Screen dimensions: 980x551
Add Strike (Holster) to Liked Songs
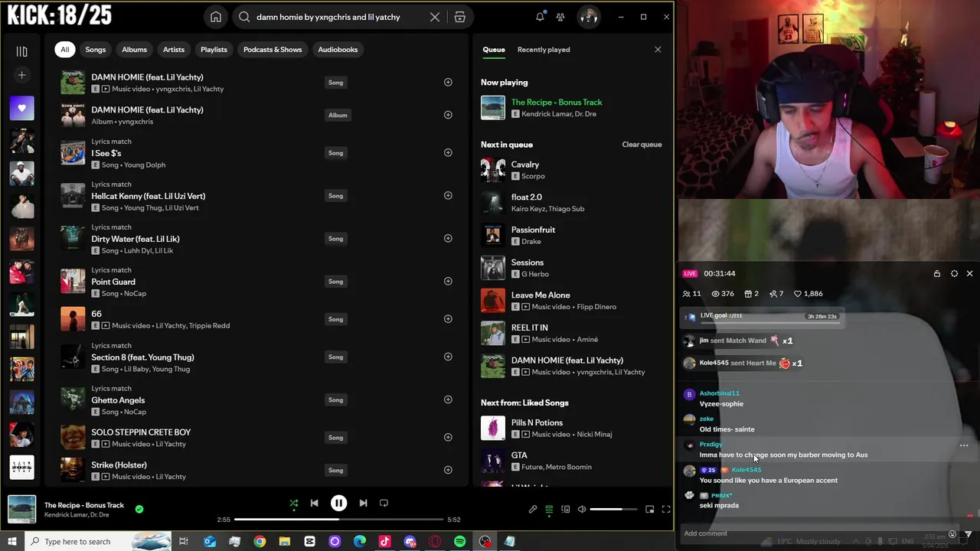pyautogui.click(x=448, y=470)
